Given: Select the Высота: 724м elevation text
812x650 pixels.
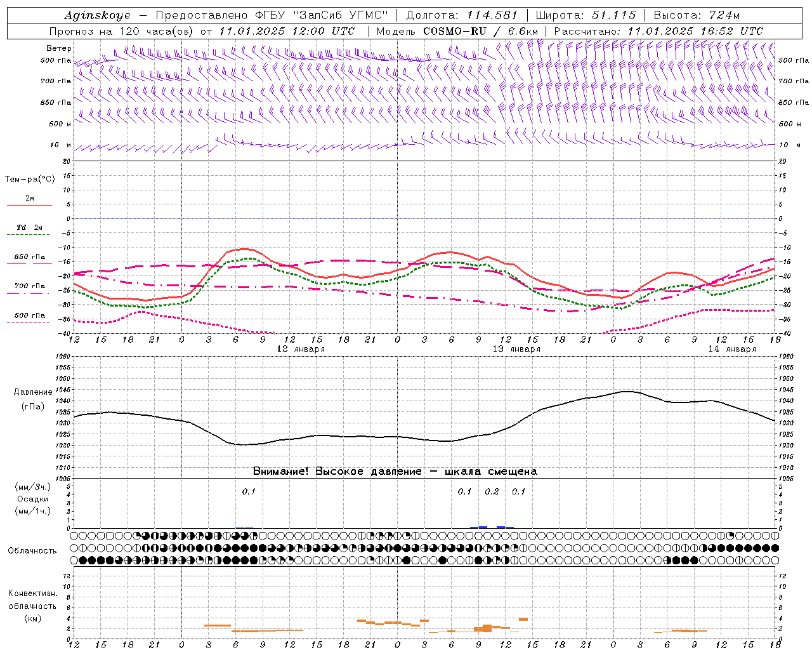Looking at the screenshot, I should pyautogui.click(x=697, y=15).
